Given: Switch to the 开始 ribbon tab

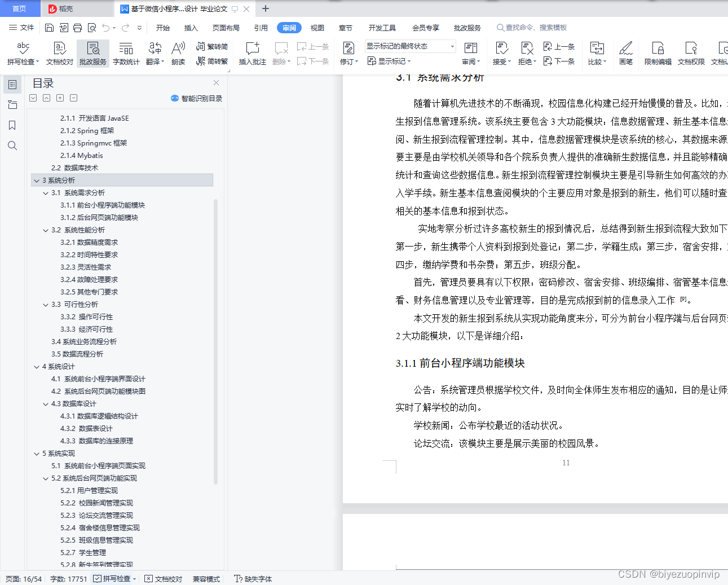Looking at the screenshot, I should tap(163, 27).
